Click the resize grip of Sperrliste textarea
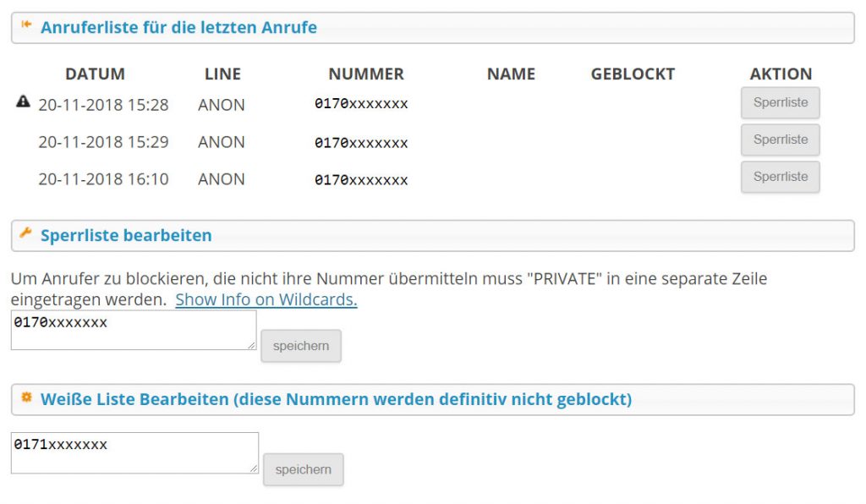 tap(251, 345)
